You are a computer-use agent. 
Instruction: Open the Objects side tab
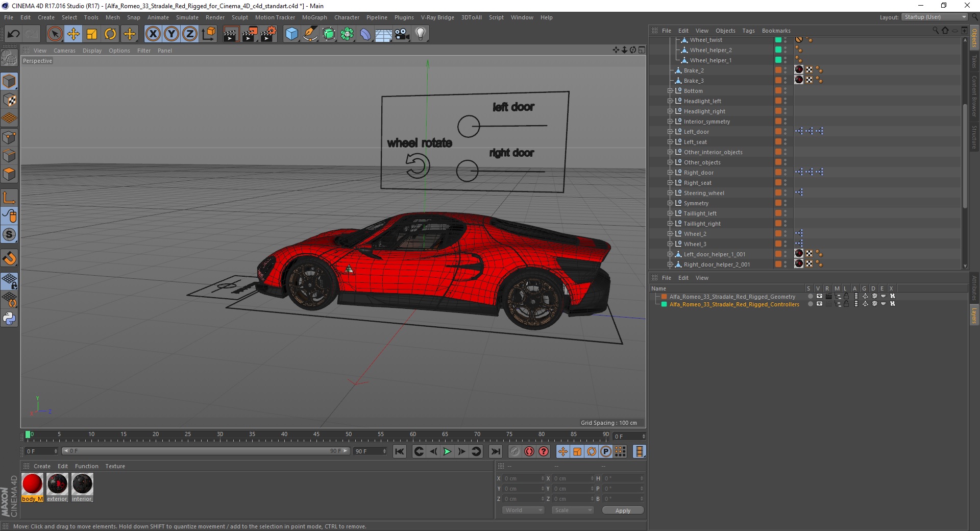(974, 38)
